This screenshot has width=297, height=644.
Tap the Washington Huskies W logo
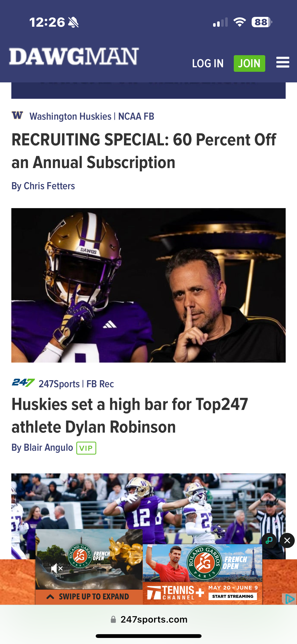pos(17,115)
